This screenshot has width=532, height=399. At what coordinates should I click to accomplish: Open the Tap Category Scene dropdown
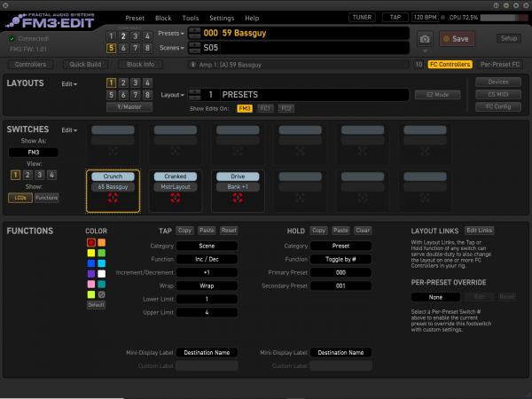click(207, 246)
